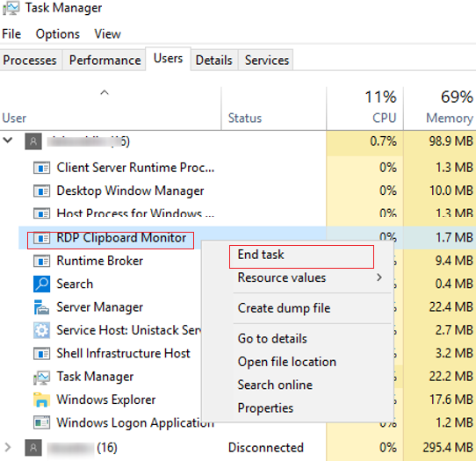Select the Server Manager process
This screenshot has height=461, width=476.
tap(99, 307)
